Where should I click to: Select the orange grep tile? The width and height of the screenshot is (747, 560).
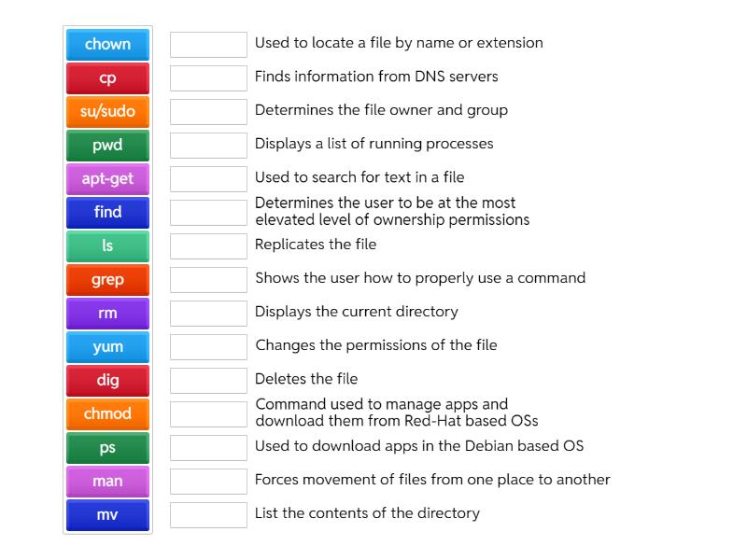(x=107, y=279)
